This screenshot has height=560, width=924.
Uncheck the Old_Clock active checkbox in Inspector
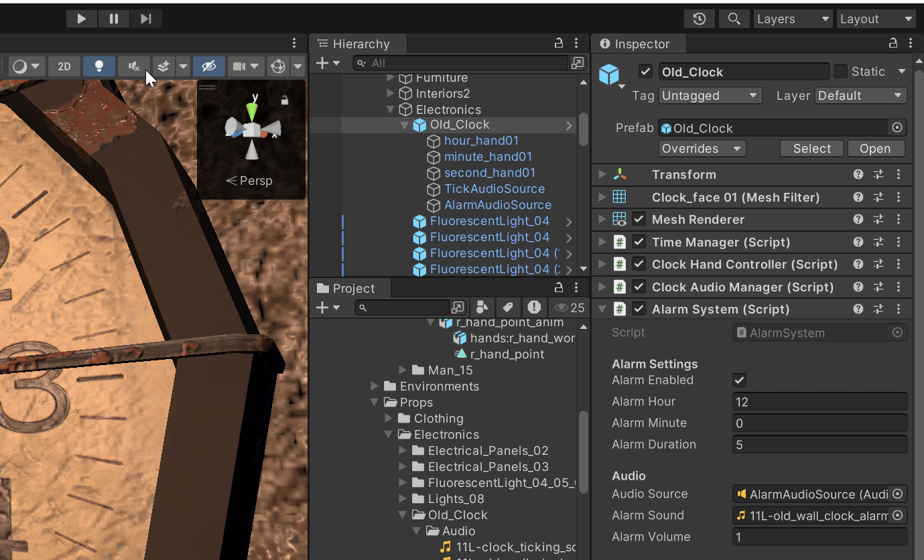coord(645,72)
